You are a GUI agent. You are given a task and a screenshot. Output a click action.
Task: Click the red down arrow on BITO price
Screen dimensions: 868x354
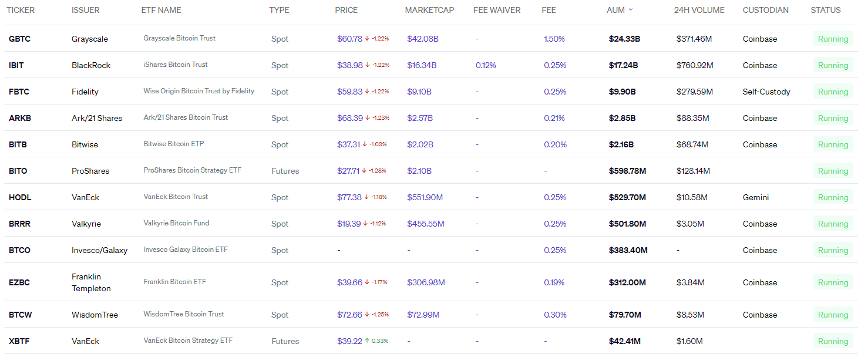364,171
